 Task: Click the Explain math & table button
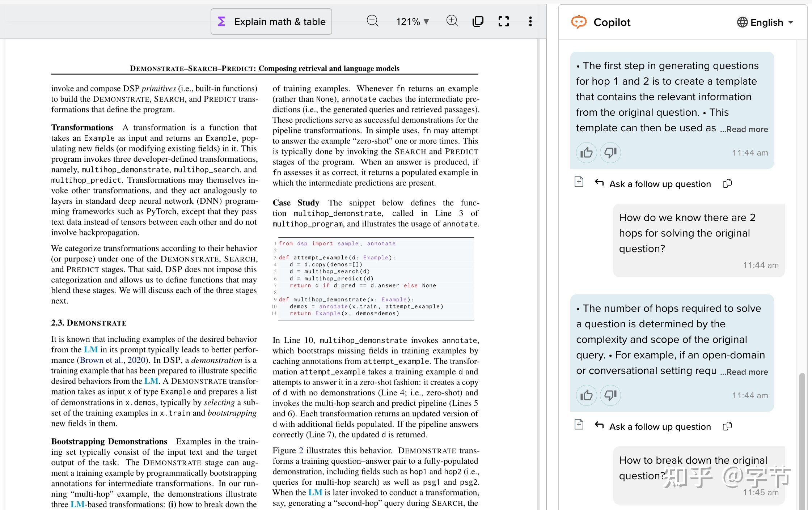pyautogui.click(x=271, y=22)
